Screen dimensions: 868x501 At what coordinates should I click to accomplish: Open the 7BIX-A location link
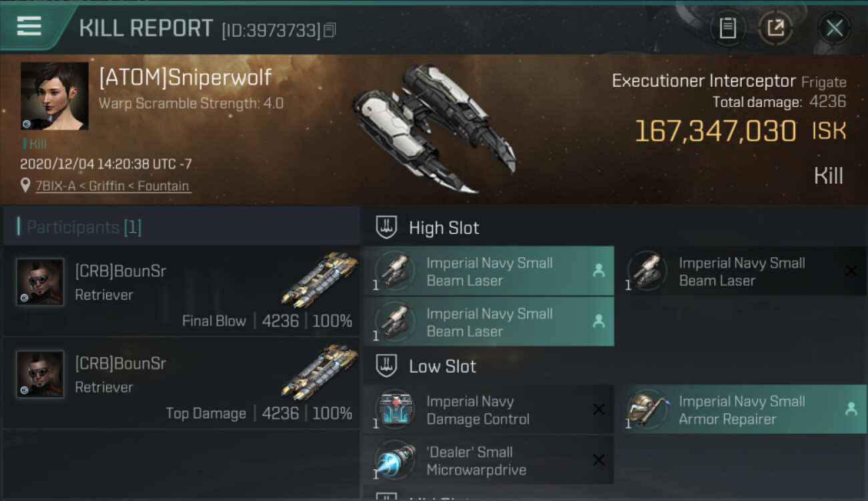114,186
